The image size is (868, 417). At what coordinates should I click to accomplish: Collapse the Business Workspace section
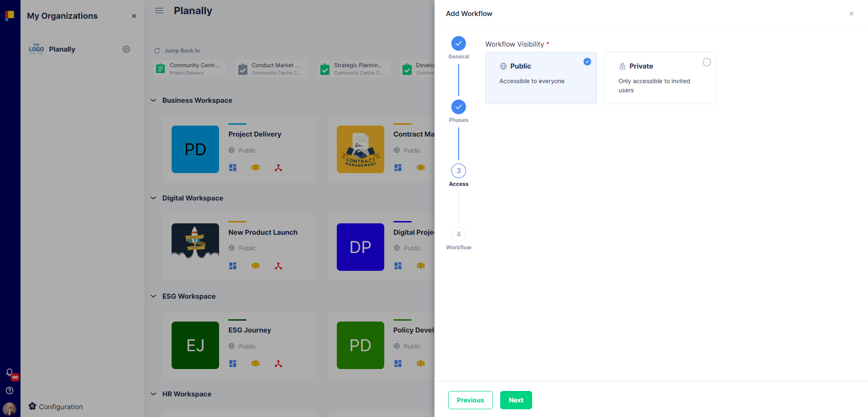[x=153, y=100]
